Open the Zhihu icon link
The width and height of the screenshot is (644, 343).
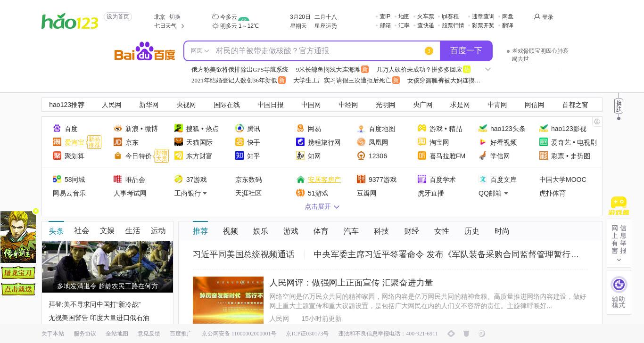pyautogui.click(x=239, y=155)
